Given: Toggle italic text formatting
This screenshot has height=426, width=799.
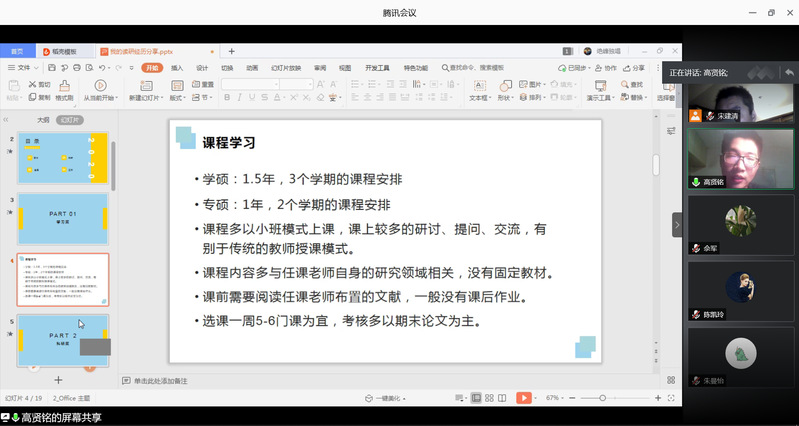Looking at the screenshot, I should [240, 98].
